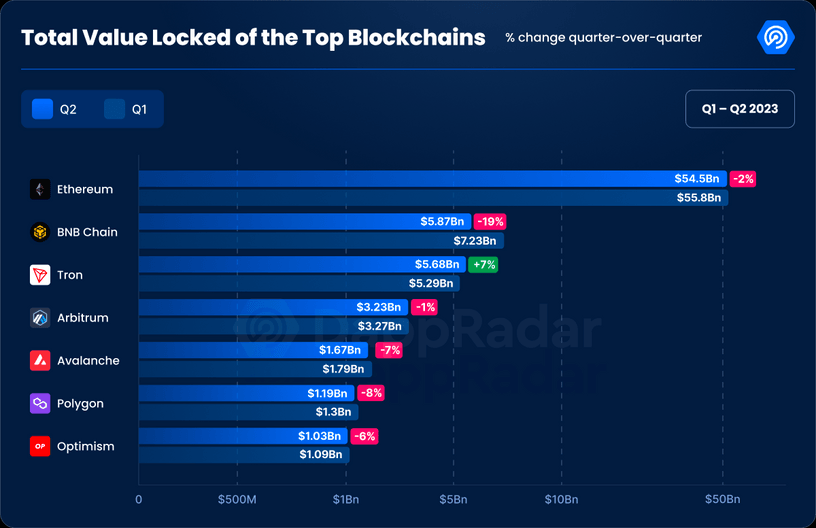816x528 pixels.
Task: Select the Arbitrum $3.23Bn bar
Action: pos(273,307)
